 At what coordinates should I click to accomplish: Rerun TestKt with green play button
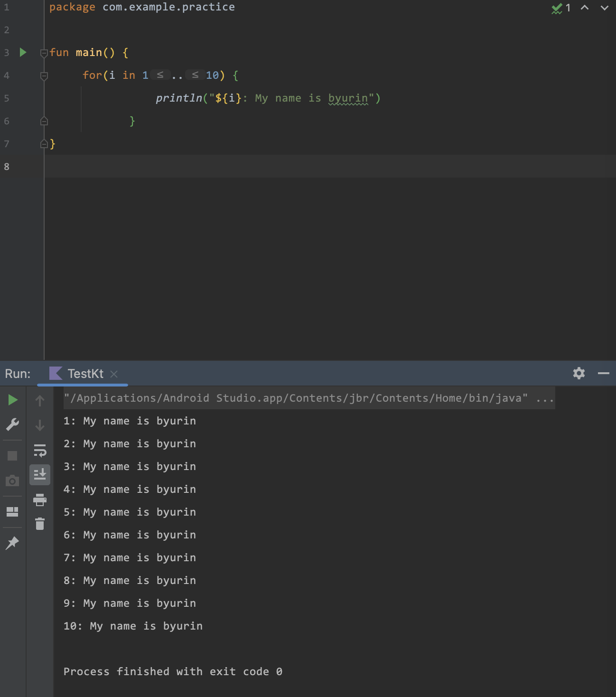pos(13,400)
